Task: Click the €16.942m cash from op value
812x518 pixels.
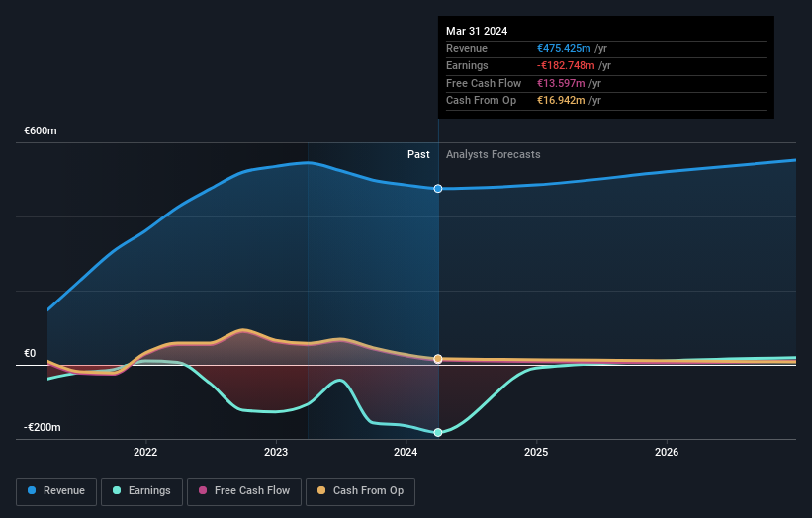Action: pyautogui.click(x=561, y=101)
